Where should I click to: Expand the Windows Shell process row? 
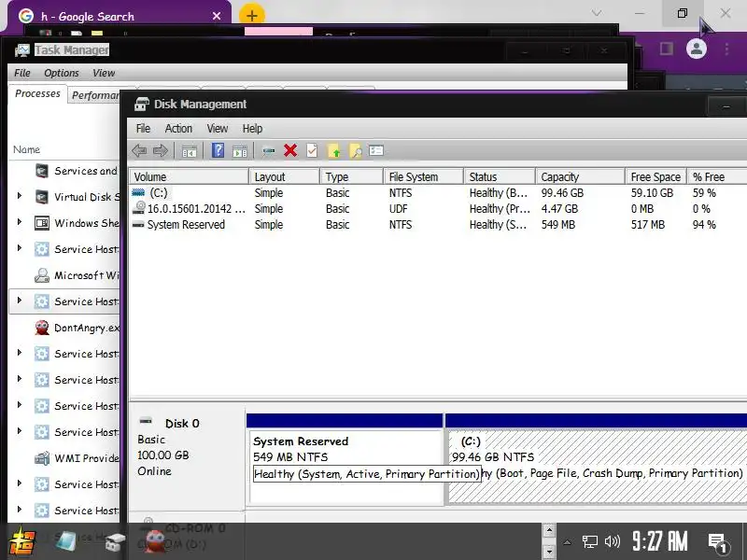pos(19,222)
